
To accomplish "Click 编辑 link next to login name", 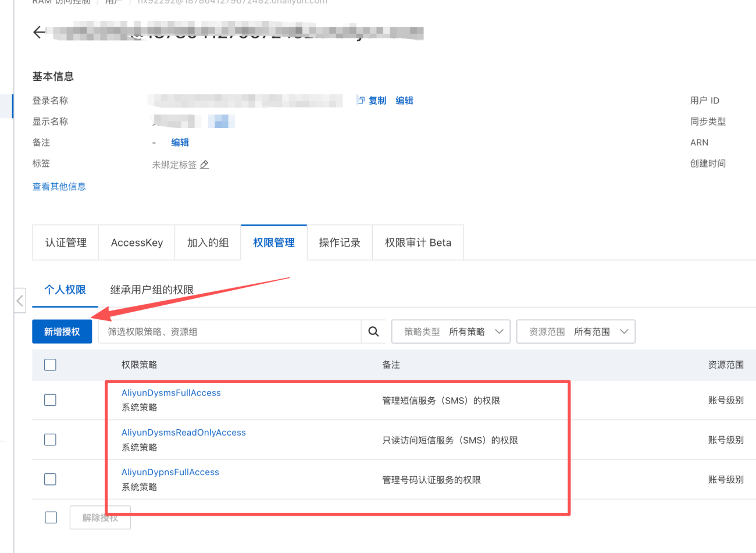I will pos(404,101).
